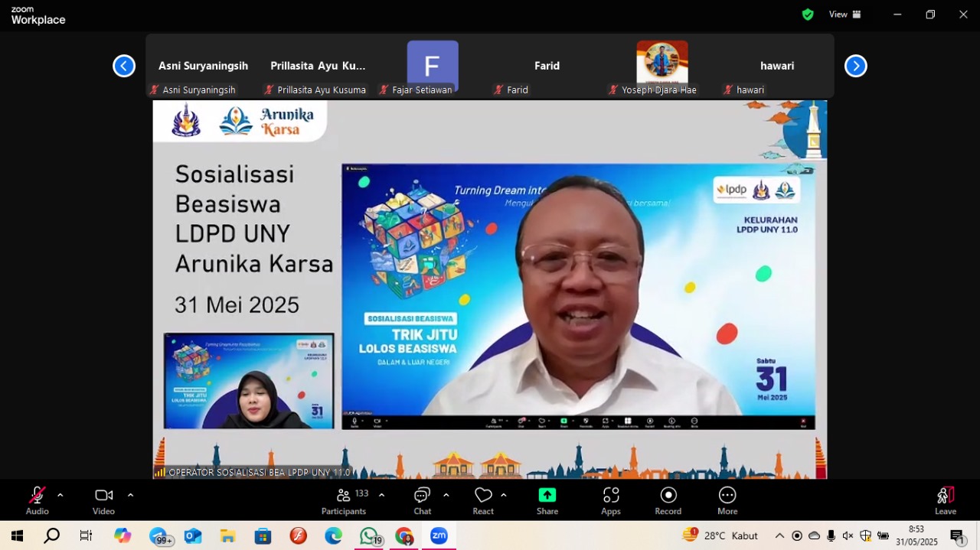Expand video options caret next to Video
The width and height of the screenshot is (980, 550).
coord(130,495)
